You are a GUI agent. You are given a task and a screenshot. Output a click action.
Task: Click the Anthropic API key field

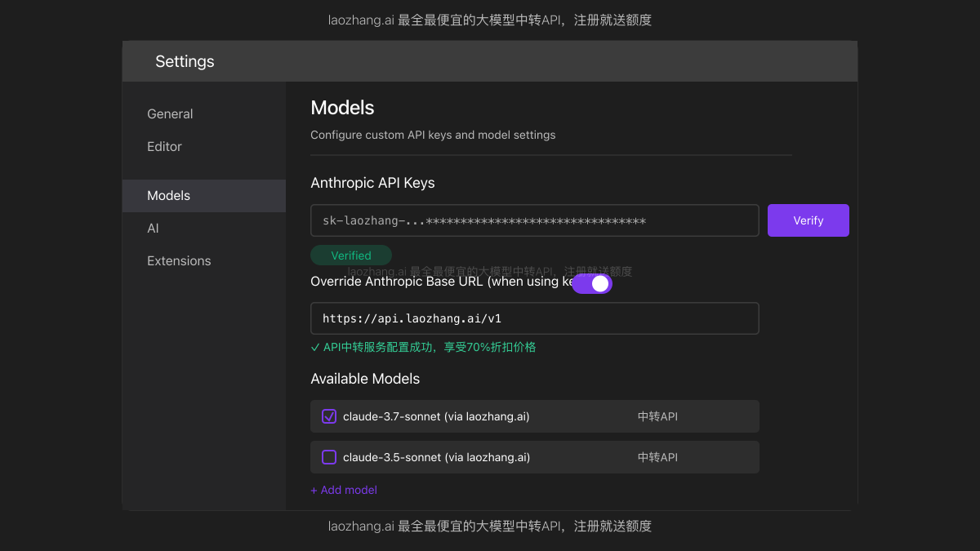pyautogui.click(x=535, y=220)
